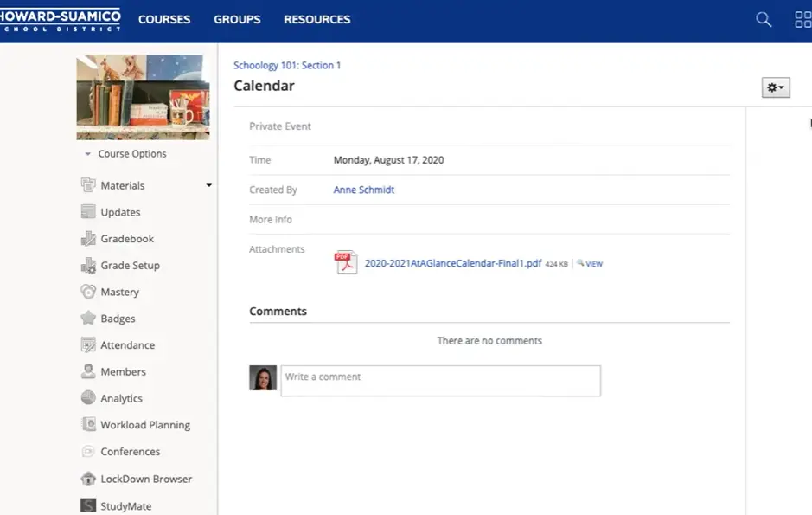Click the search magnifier icon
The width and height of the screenshot is (812, 515).
tap(764, 19)
